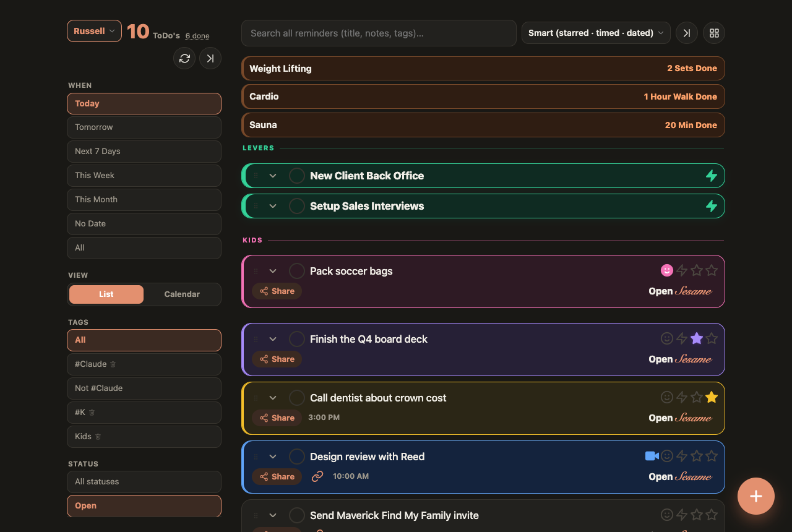Screen dimensions: 792x532
Task: Mark New Client Back Office as complete
Action: tap(297, 176)
